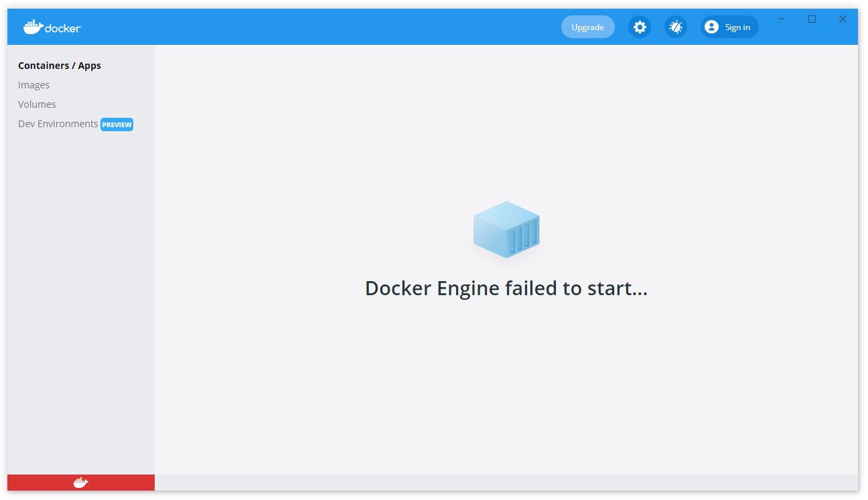Switch to the Images section
This screenshot has height=500, width=868.
click(33, 85)
